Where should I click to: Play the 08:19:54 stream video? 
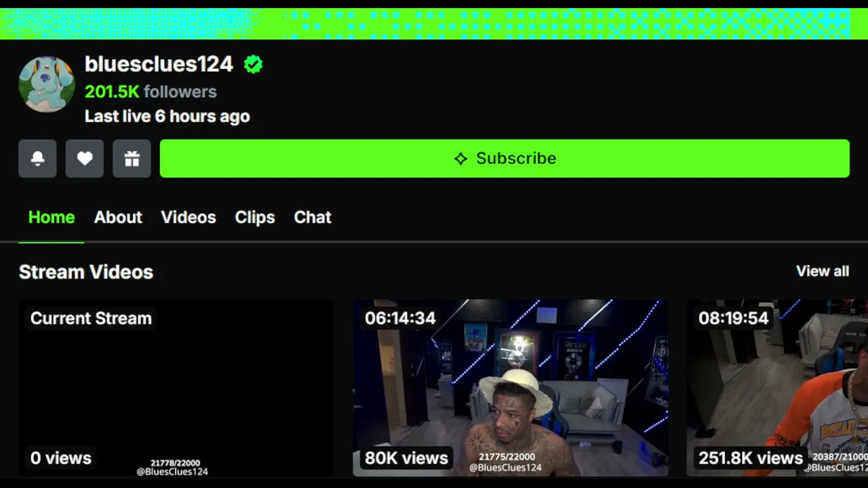(x=777, y=388)
